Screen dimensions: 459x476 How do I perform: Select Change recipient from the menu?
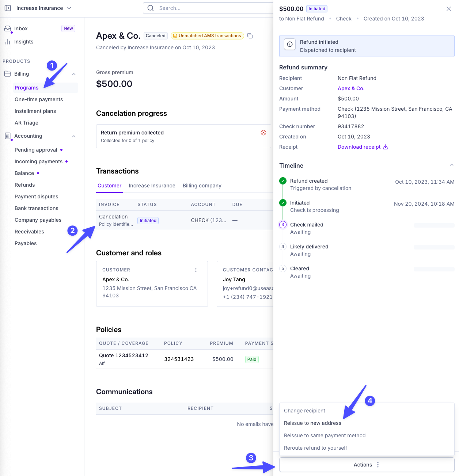click(367, 411)
